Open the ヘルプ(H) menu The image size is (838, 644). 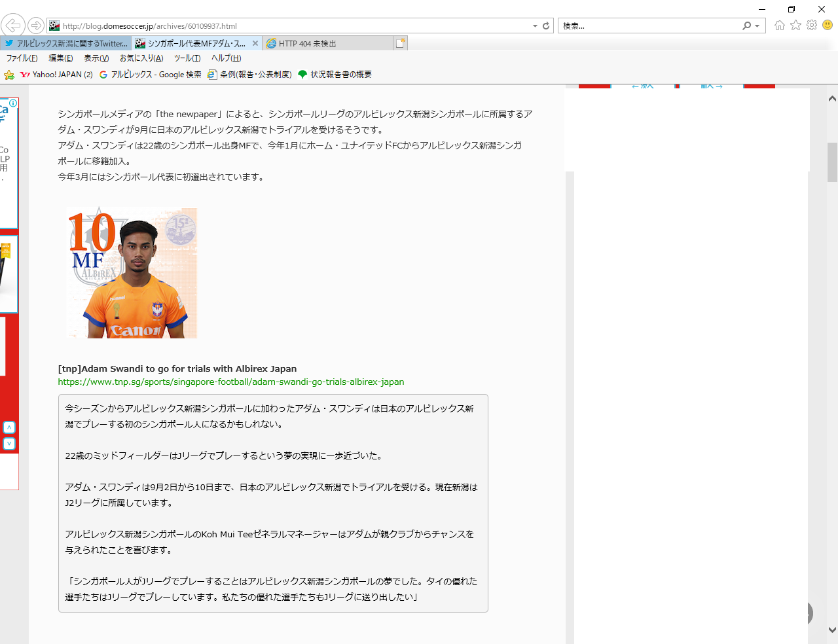227,58
